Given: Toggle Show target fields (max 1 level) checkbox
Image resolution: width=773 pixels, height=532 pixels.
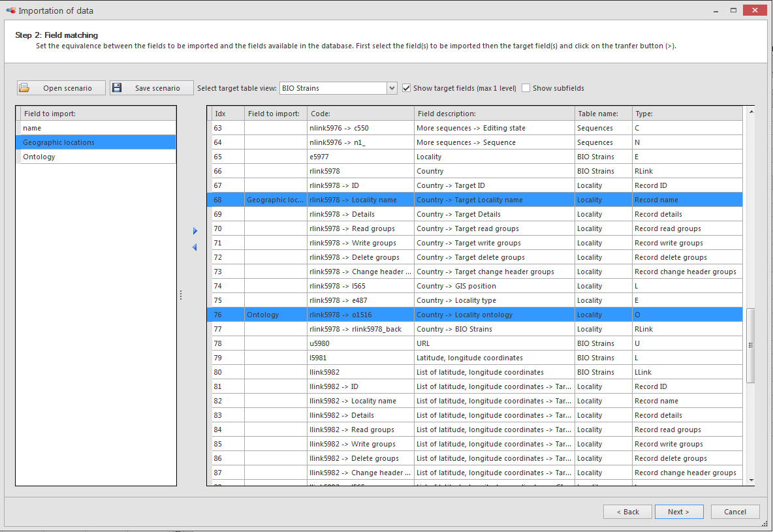Looking at the screenshot, I should click(406, 87).
